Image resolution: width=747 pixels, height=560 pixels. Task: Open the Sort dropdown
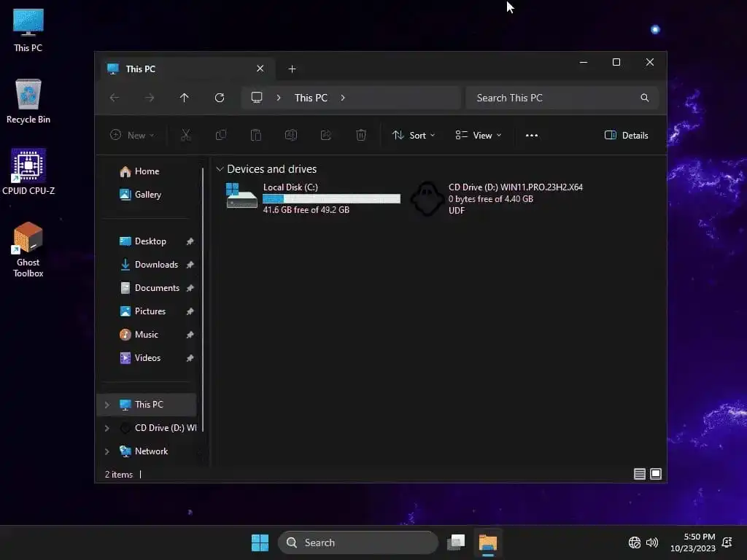414,135
